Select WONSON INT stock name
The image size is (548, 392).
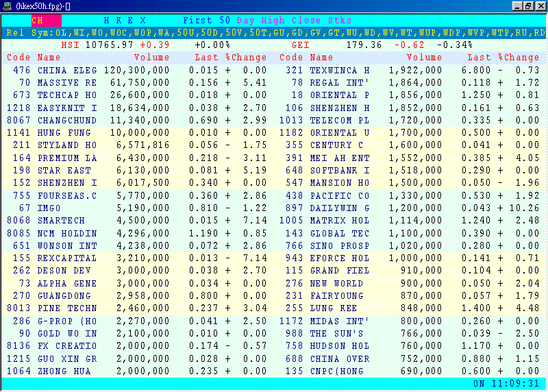click(x=67, y=246)
